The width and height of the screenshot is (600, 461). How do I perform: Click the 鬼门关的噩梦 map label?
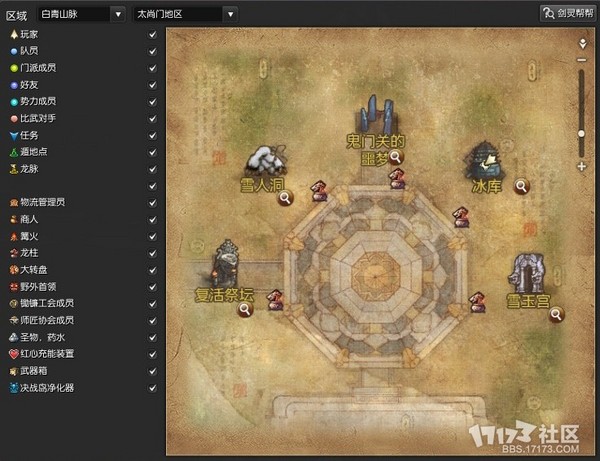[375, 150]
